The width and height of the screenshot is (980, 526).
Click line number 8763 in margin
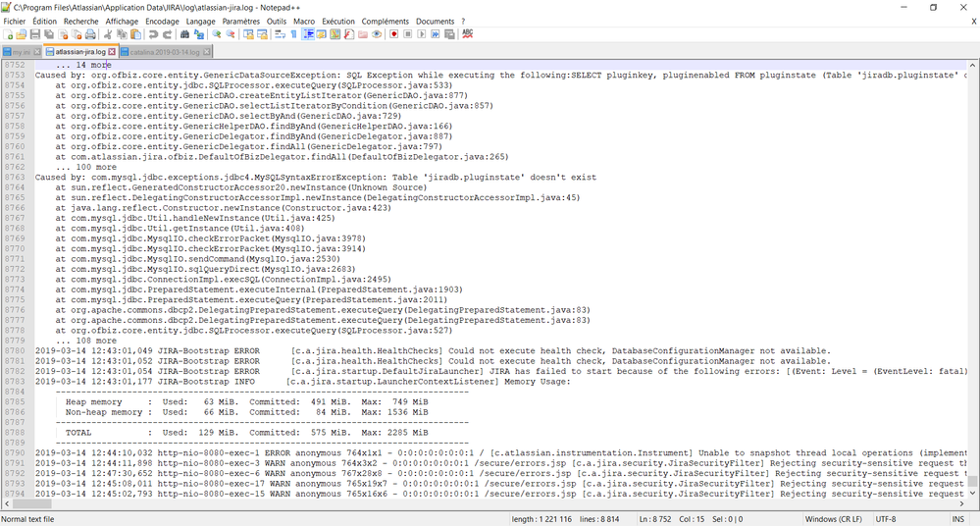pyautogui.click(x=15, y=177)
